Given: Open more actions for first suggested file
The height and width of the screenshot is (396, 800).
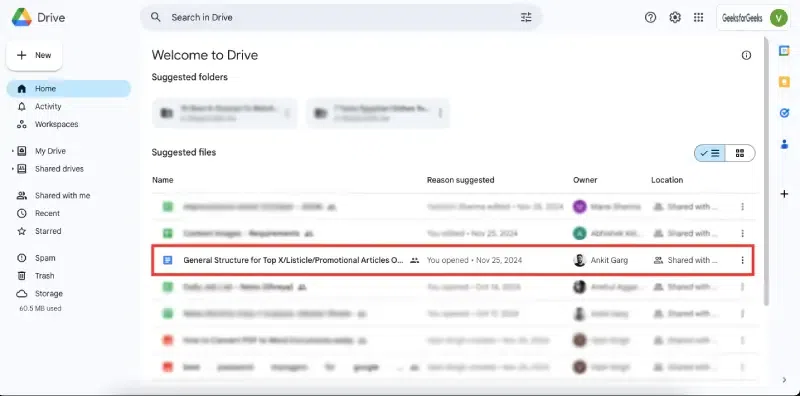Looking at the screenshot, I should [742, 207].
